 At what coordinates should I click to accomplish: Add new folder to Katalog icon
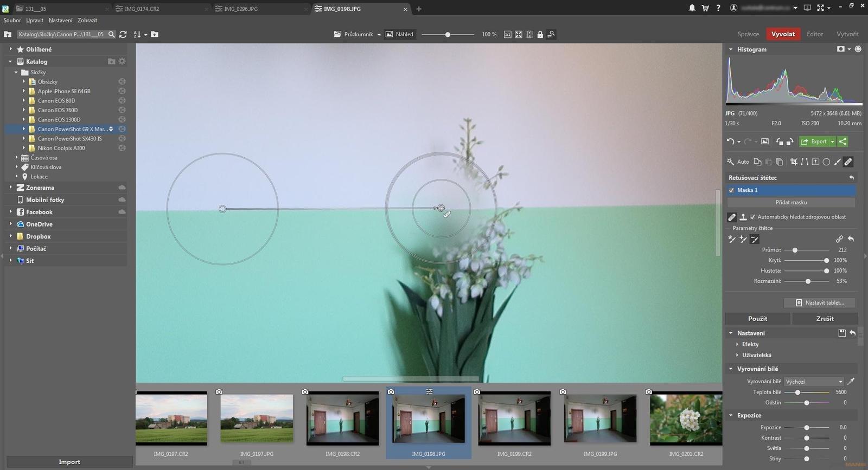(111, 61)
